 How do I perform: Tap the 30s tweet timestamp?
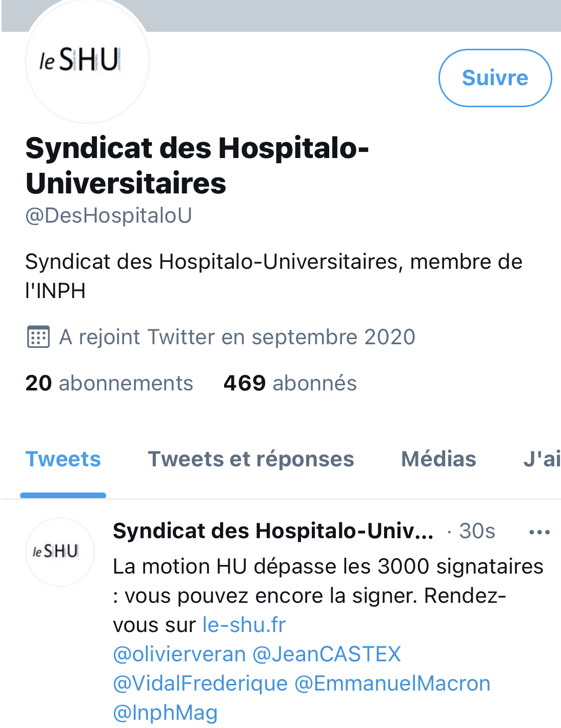click(x=477, y=531)
